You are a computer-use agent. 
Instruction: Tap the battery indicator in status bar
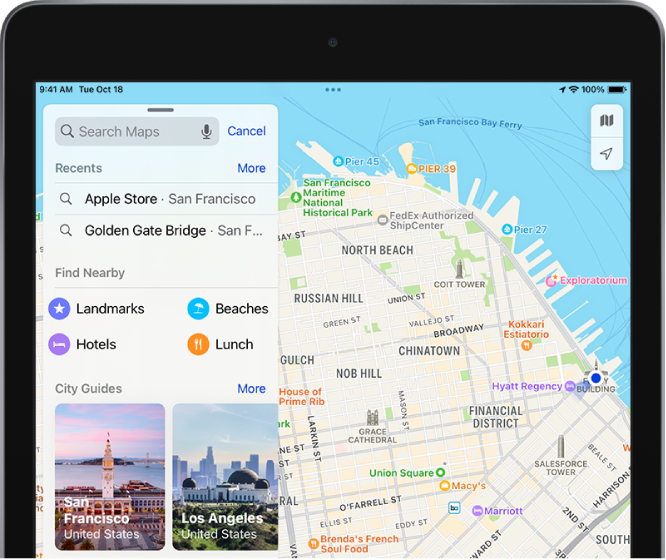617,90
